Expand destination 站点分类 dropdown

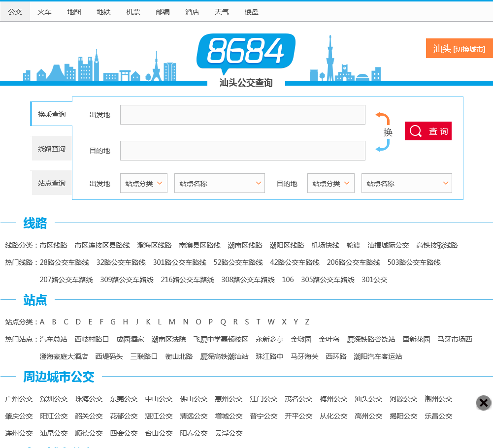331,183
